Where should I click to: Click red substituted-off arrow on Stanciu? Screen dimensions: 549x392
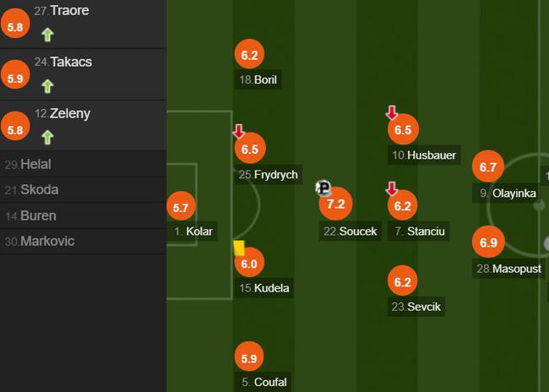[x=392, y=188]
